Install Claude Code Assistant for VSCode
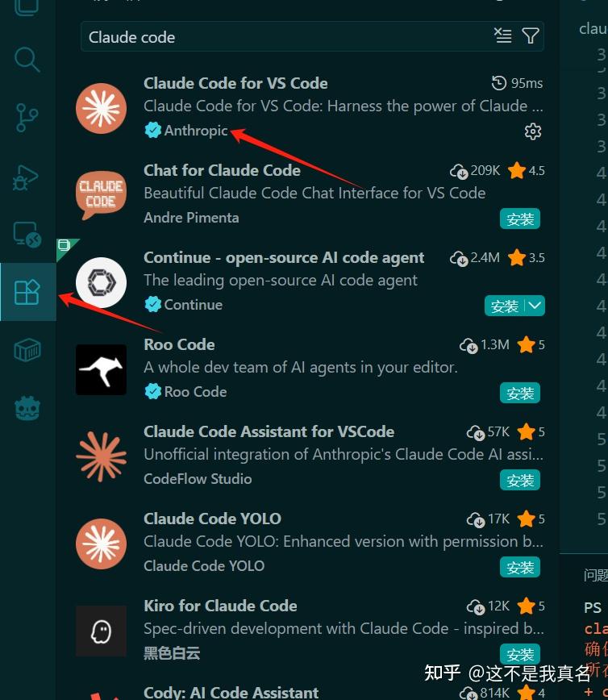This screenshot has width=608, height=700. coord(520,480)
